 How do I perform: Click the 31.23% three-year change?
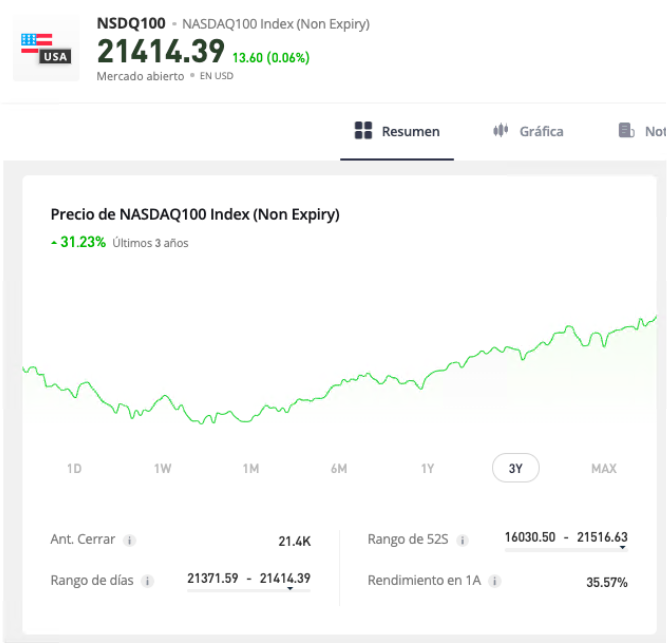83,242
